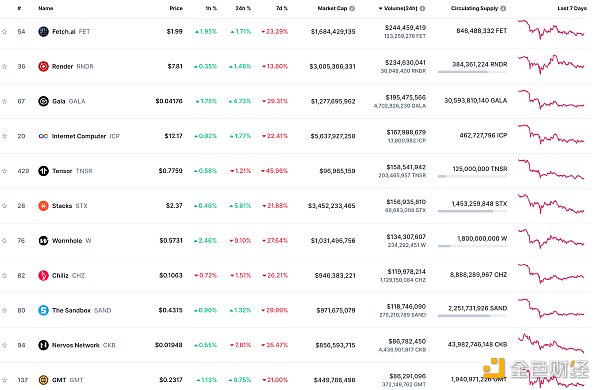
Task: Sort by the Name column header
Action: pos(46,8)
